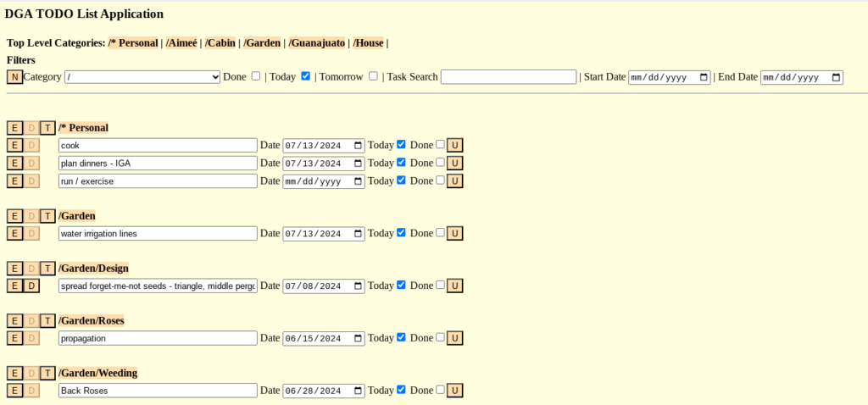Enable the Tomorrow filter checkbox
This screenshot has height=405, width=868.
click(x=373, y=76)
